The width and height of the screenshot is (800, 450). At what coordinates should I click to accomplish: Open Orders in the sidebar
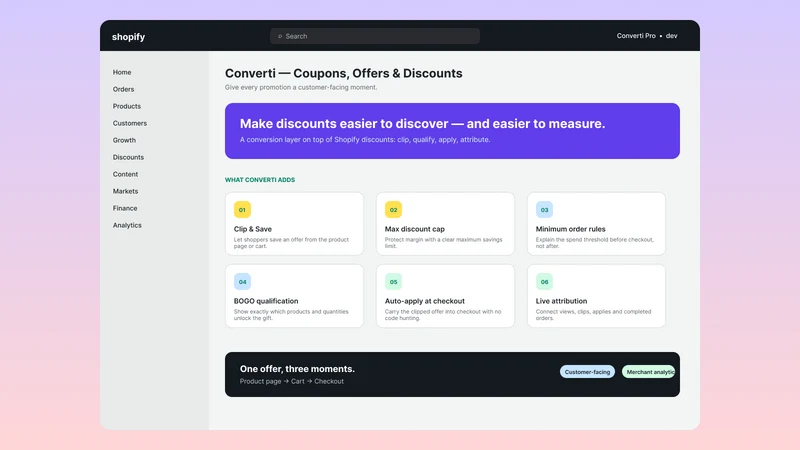pos(123,89)
